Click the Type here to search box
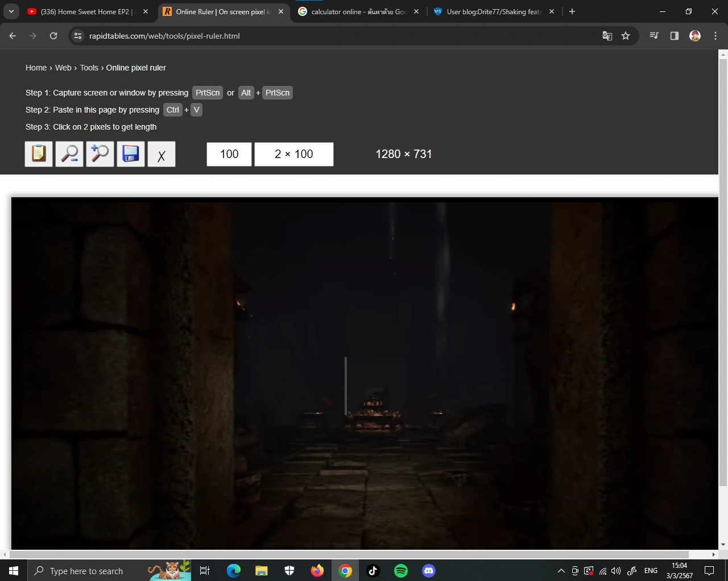The height and width of the screenshot is (581, 728). point(109,571)
